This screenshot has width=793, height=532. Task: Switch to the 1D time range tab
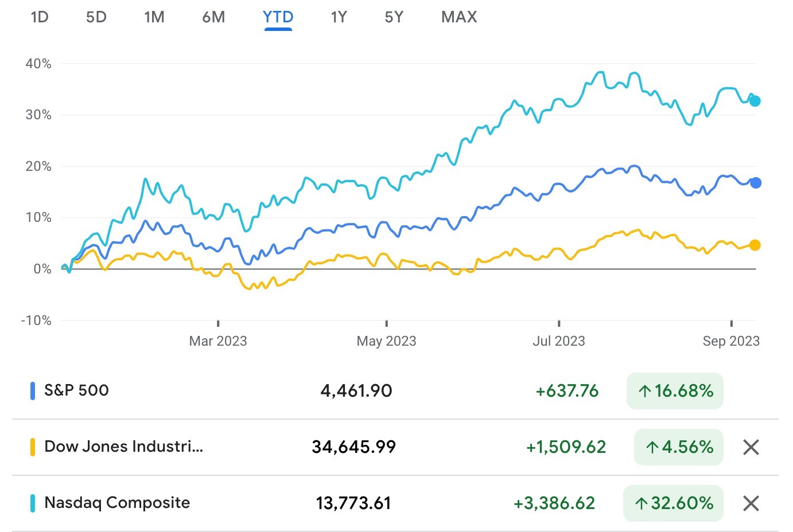pyautogui.click(x=40, y=17)
